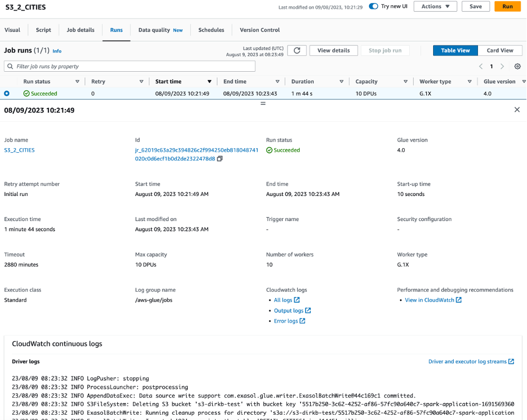This screenshot has width=527, height=420.
Task: Run the S3_2_CITIES job
Action: point(508,6)
